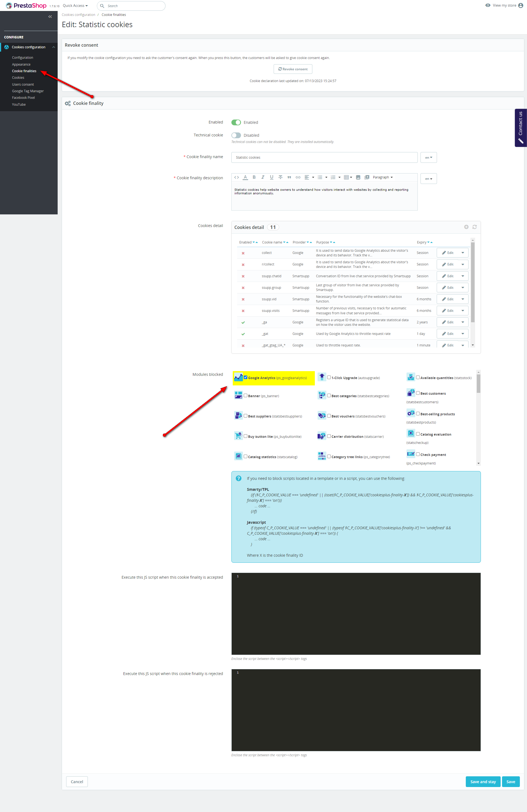
Task: Click the Catalog statistics module icon
Action: tap(239, 456)
